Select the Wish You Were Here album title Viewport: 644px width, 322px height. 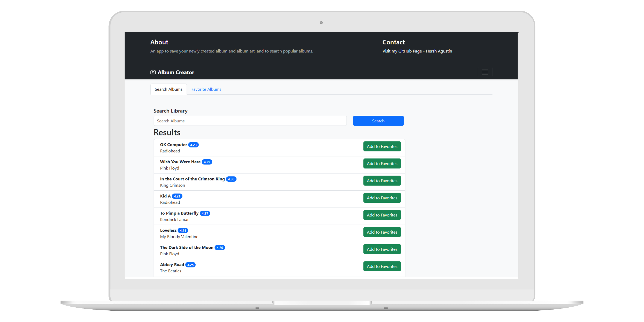[180, 162]
